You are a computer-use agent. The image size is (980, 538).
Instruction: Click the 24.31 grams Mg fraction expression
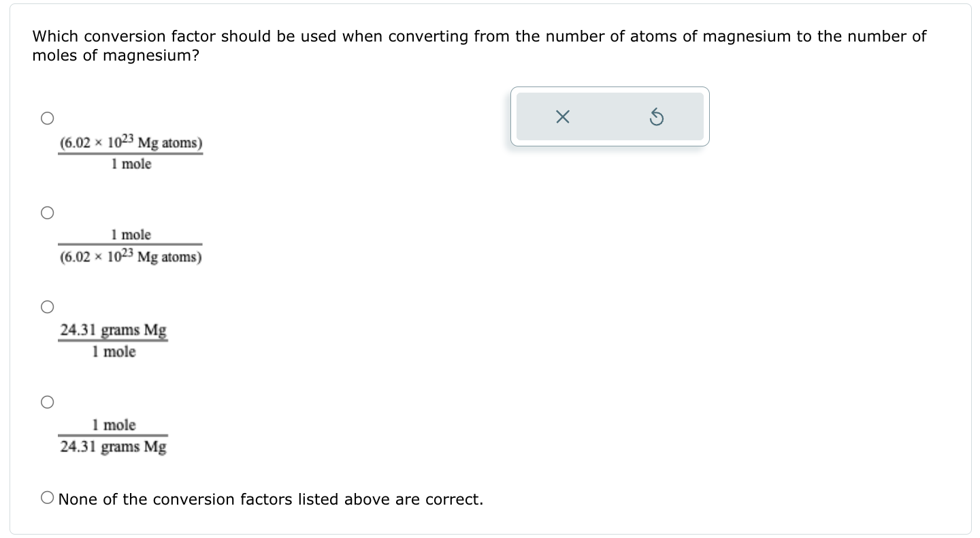coord(113,341)
